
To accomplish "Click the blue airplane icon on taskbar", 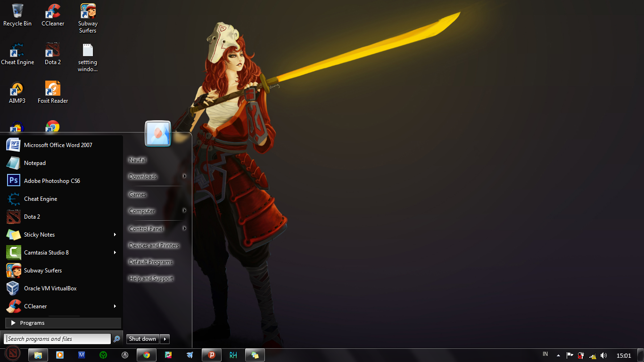I will coord(190,355).
